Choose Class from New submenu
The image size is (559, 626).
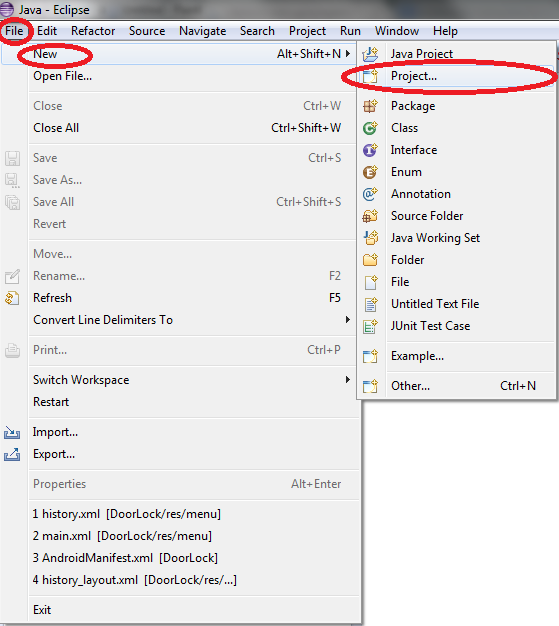coord(404,128)
